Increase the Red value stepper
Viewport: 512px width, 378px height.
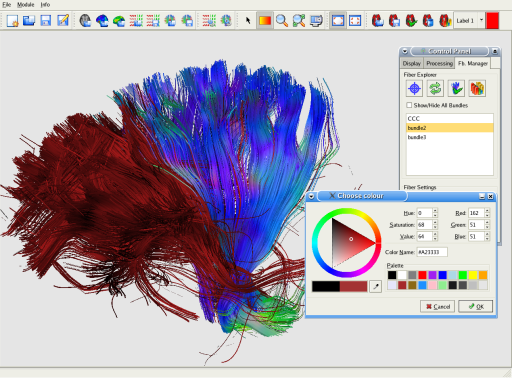pos(487,211)
